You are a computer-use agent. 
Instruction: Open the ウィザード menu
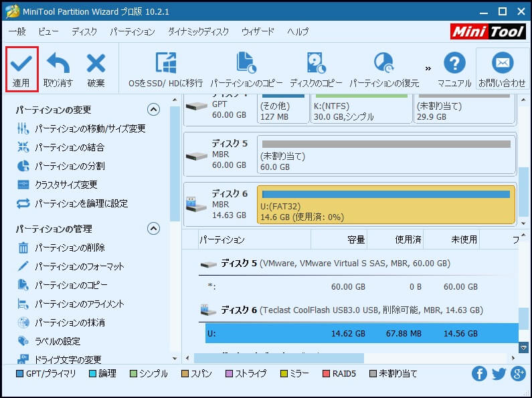258,31
